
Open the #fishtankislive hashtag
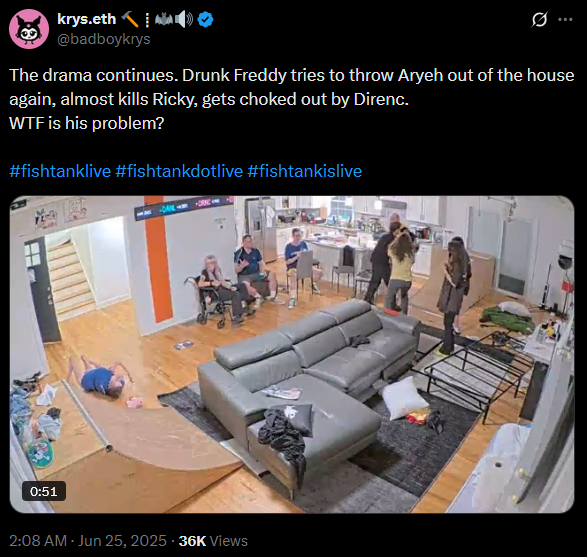click(x=304, y=171)
